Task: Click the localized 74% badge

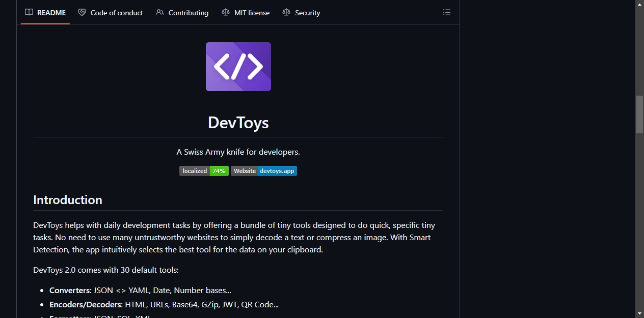Action: 204,171
